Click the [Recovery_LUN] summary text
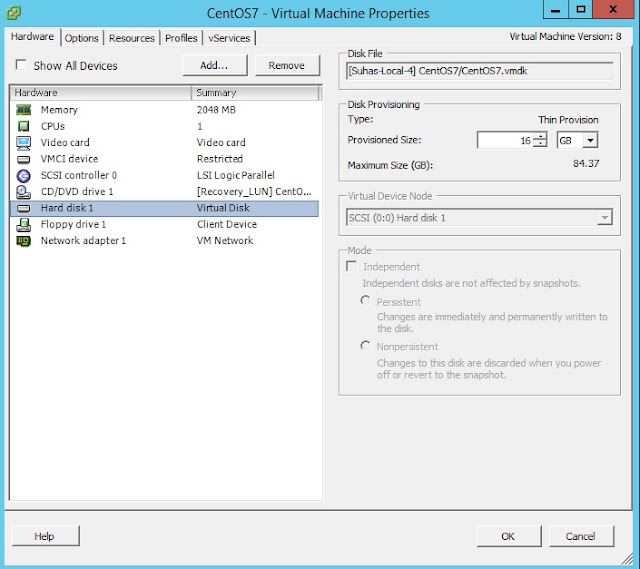 pyautogui.click(x=254, y=191)
